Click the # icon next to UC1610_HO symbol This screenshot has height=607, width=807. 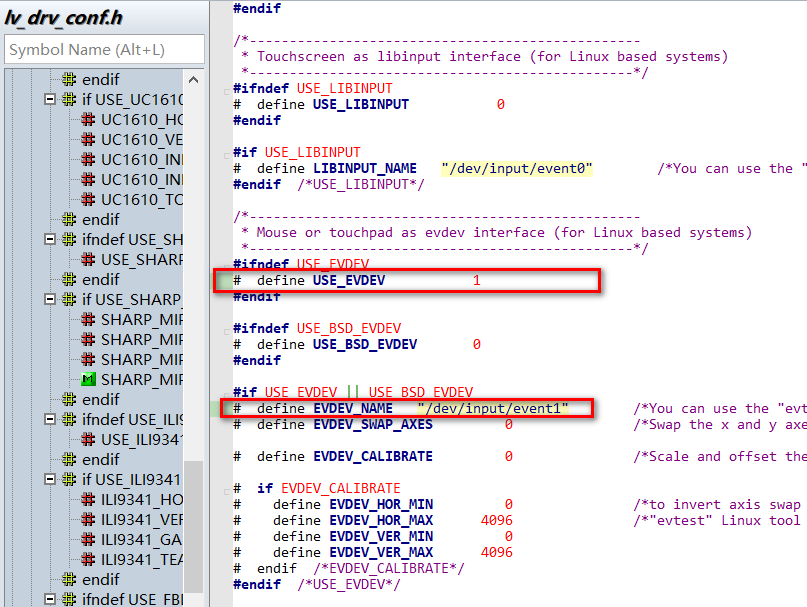pyautogui.click(x=88, y=119)
